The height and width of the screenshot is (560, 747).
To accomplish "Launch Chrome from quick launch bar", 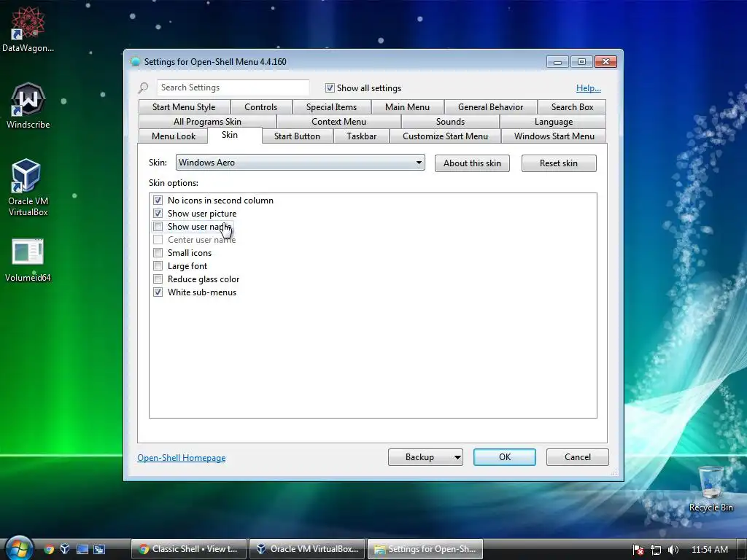I will 49,549.
